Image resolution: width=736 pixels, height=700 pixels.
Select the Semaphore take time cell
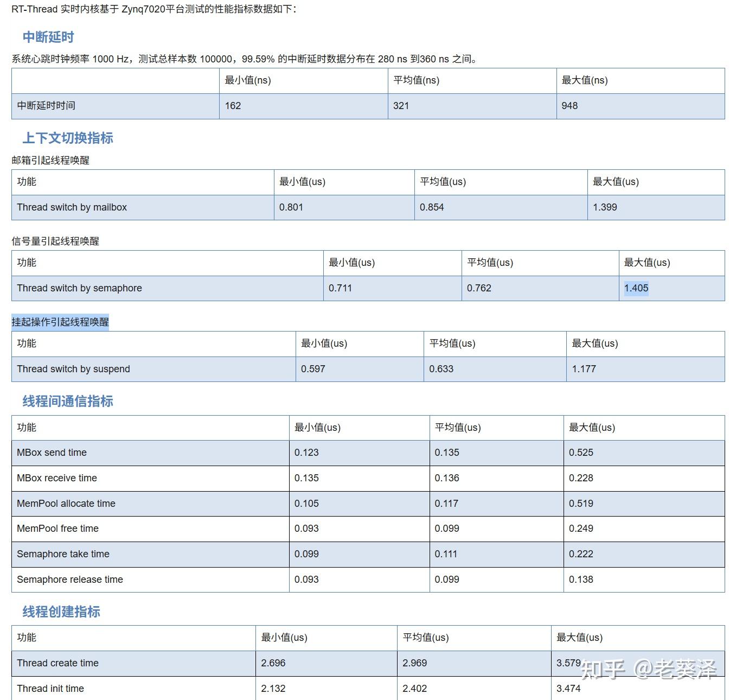(62, 554)
